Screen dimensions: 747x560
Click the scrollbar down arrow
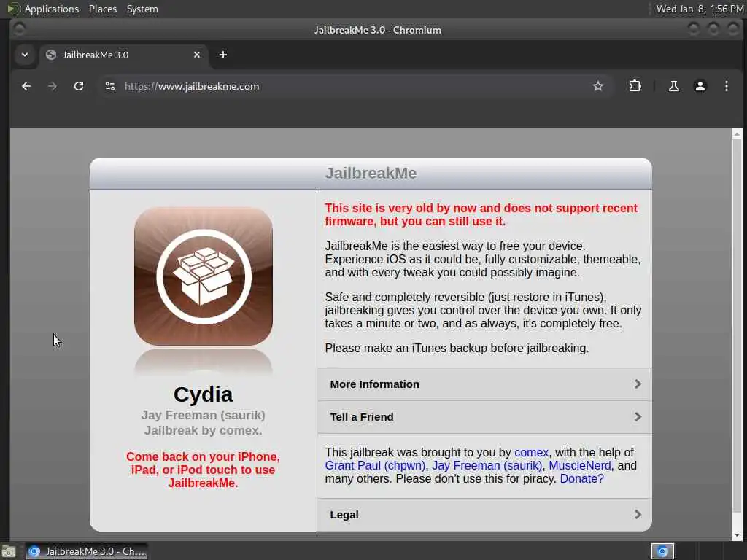(737, 535)
